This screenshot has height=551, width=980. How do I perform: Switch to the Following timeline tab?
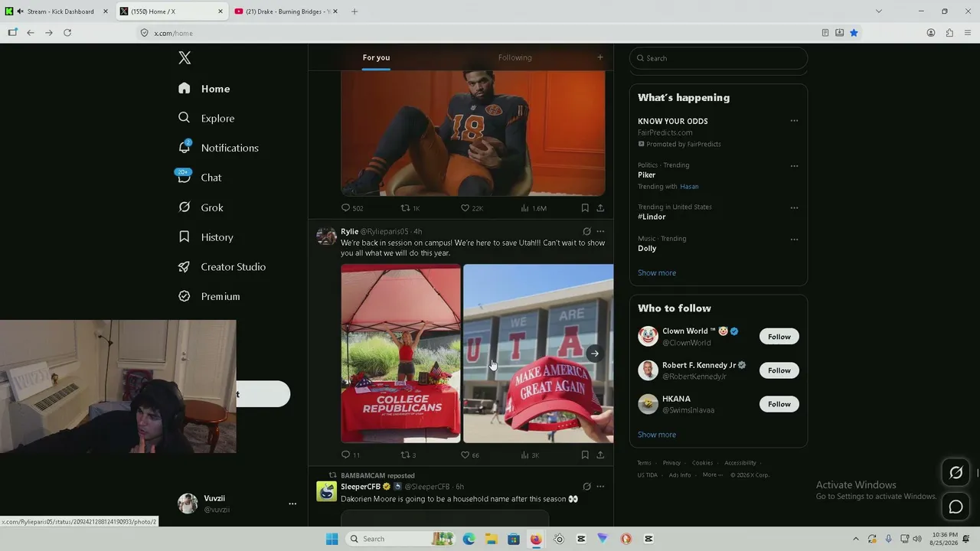point(514,57)
